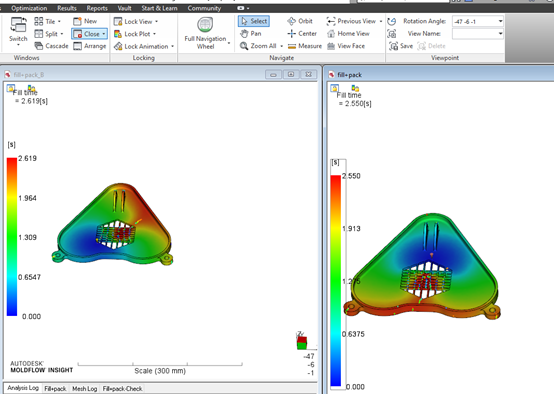Viewport: 554px width, 394px height.
Task: Click the Lock View icon
Action: (118, 22)
